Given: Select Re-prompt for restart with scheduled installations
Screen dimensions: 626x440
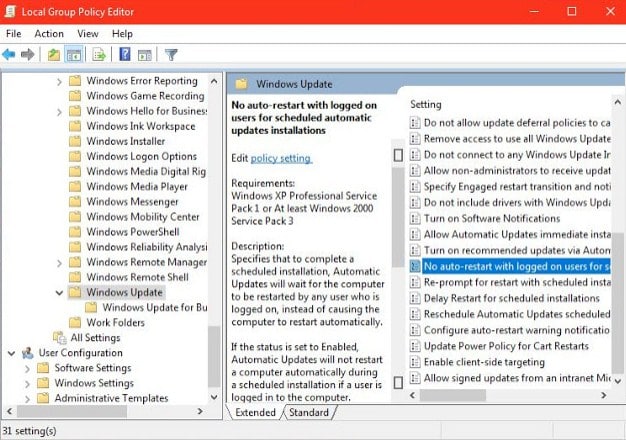Looking at the screenshot, I should point(510,282).
